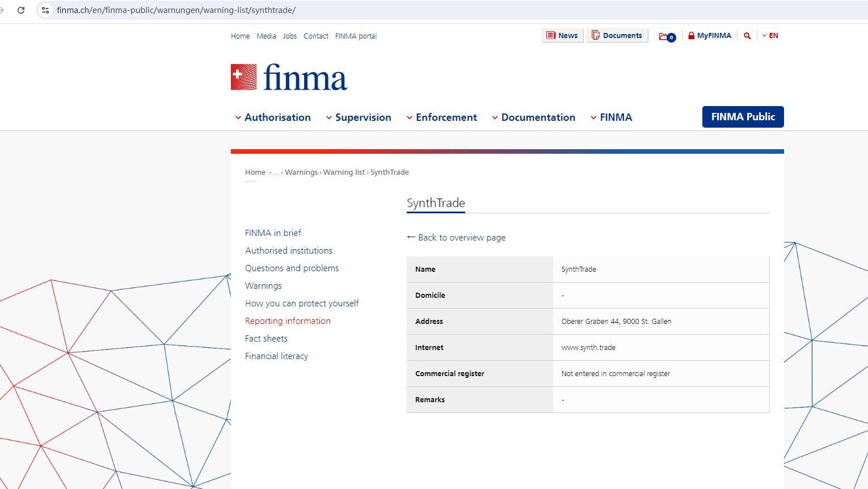The image size is (868, 489).
Task: Click the red search magnifier icon
Action: 747,36
